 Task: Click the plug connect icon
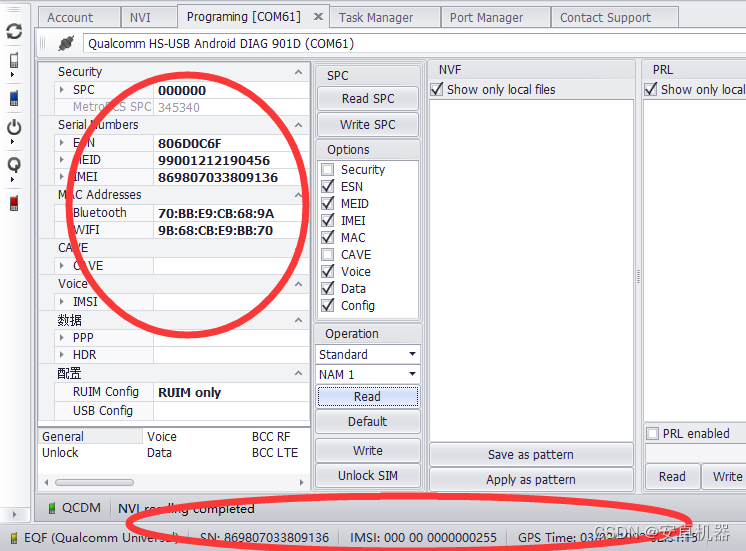tap(66, 43)
